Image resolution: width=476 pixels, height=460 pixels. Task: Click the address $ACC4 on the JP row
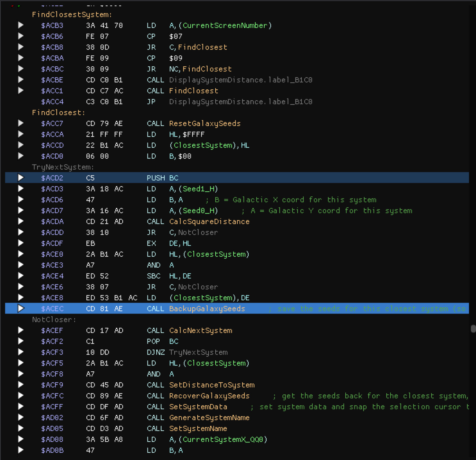coord(52,101)
